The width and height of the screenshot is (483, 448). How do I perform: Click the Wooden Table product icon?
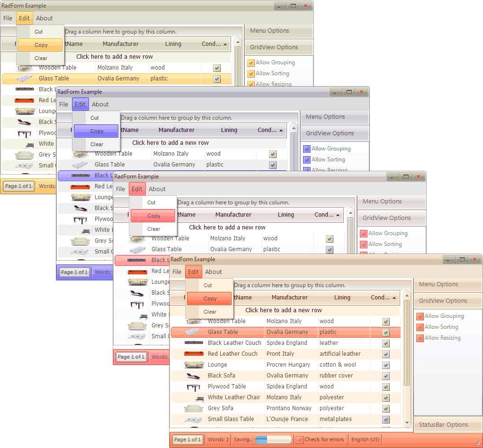click(193, 321)
